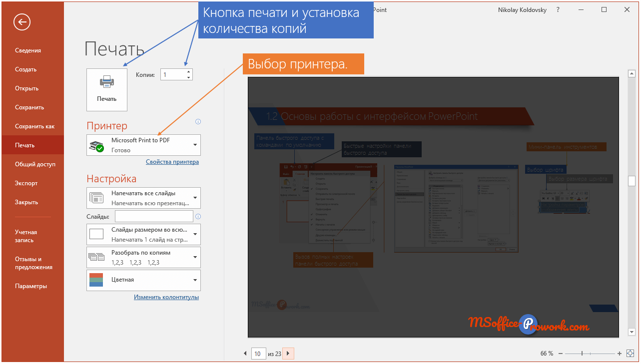The image size is (641, 364).
Task: Click the zoom slider handle
Action: [x=582, y=354]
